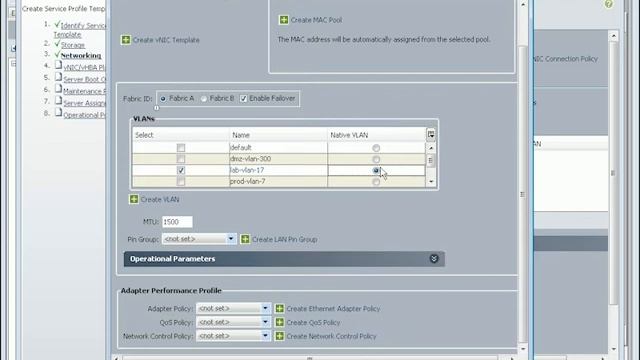Set dmz-vlan-300 as the Native VLAN
The width and height of the screenshot is (640, 360).
376,159
